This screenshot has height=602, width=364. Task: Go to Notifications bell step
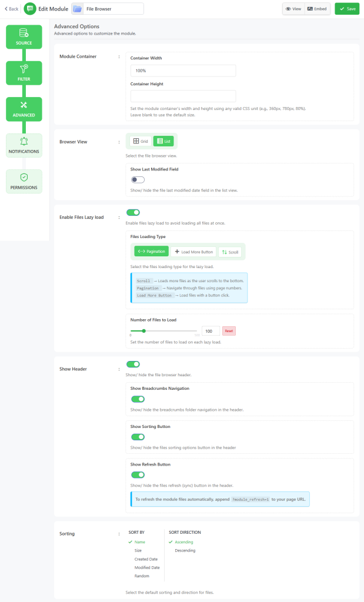24,145
